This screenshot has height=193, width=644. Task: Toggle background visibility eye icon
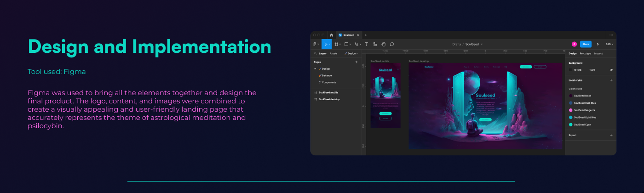(611, 70)
